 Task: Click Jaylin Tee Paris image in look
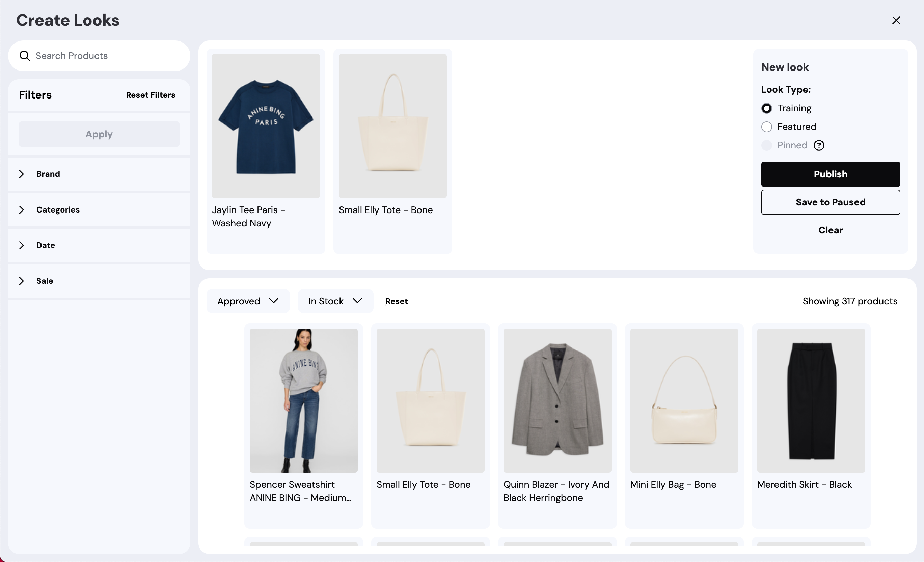[266, 126]
